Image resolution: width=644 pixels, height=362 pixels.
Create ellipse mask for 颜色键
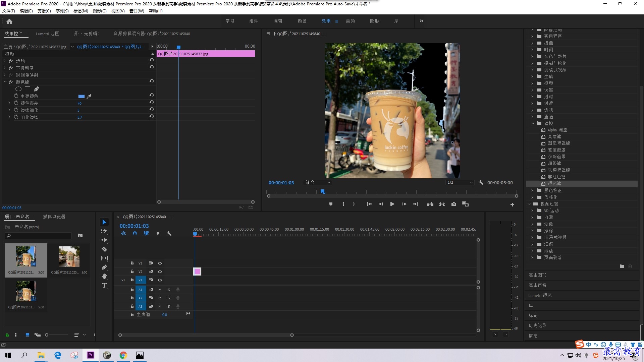[18, 89]
